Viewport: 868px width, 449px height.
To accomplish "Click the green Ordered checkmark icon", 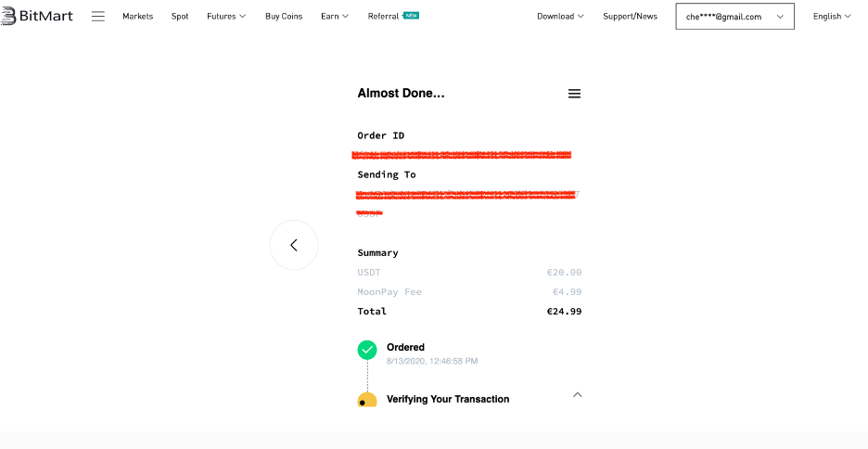I will pos(367,350).
